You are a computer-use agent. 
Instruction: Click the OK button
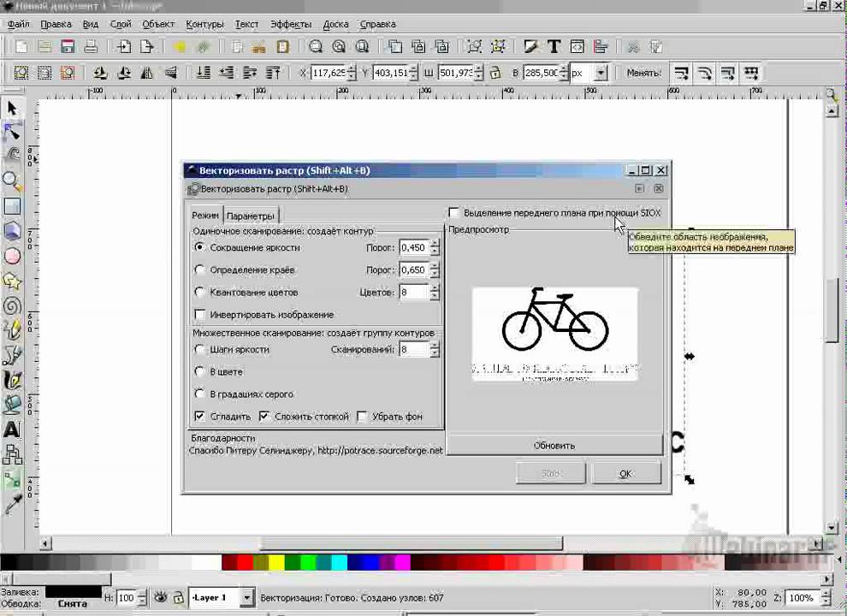pyautogui.click(x=625, y=473)
